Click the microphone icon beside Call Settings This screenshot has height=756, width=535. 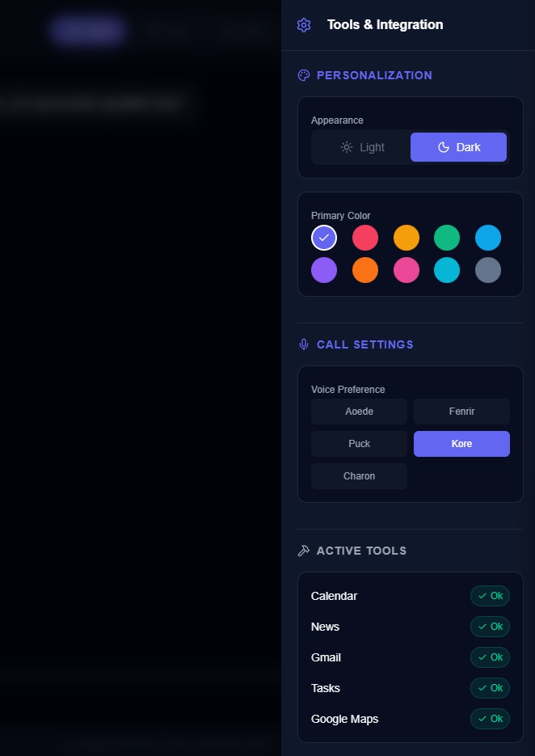[x=304, y=344]
